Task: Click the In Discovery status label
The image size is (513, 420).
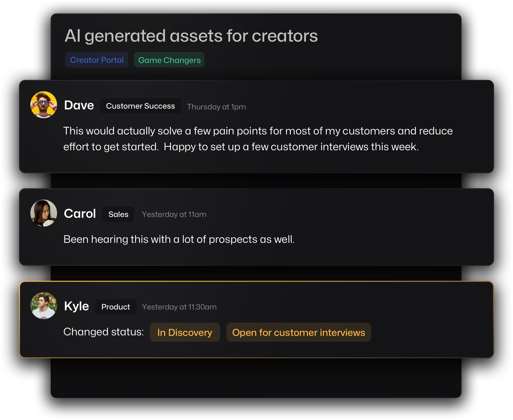Action: pyautogui.click(x=185, y=332)
